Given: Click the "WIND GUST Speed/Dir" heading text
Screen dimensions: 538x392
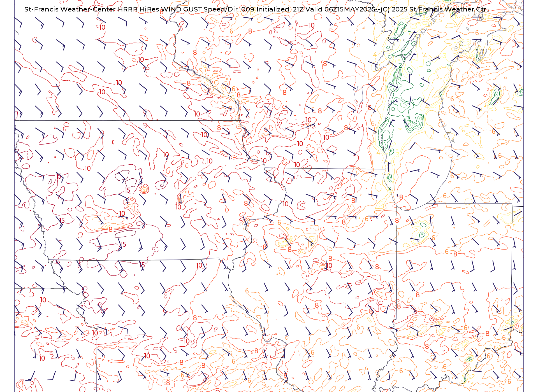Looking at the screenshot, I should point(200,9).
